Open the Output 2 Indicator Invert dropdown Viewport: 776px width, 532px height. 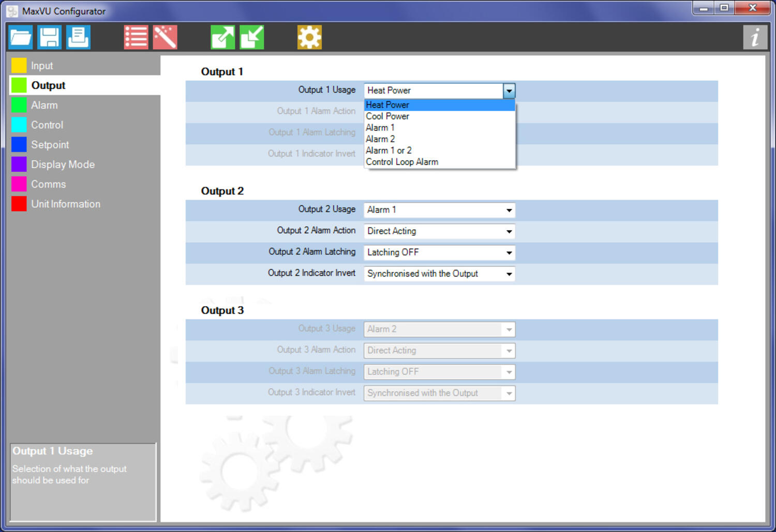pyautogui.click(x=509, y=273)
